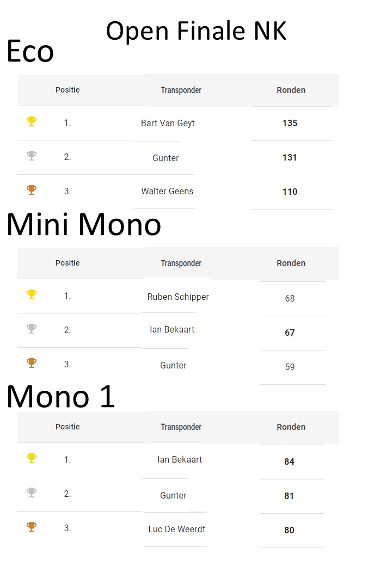The image size is (392, 566).
Task: Click the Mini Mono section heading
Action: (84, 224)
